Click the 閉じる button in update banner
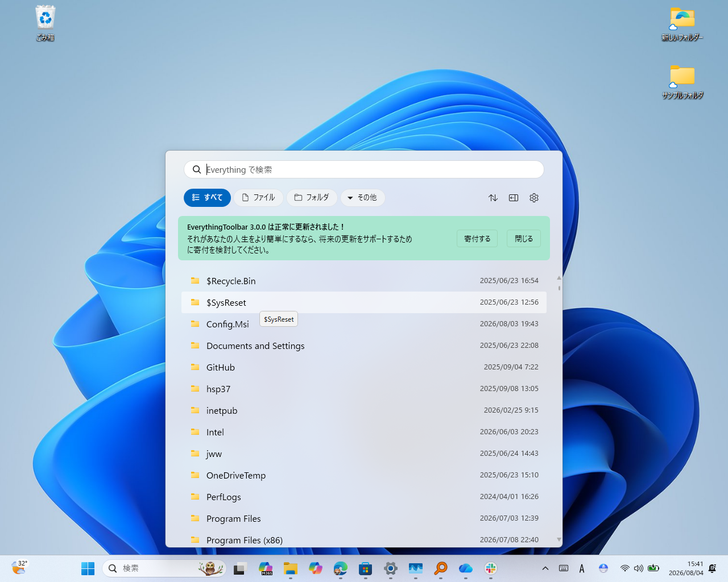 524,239
